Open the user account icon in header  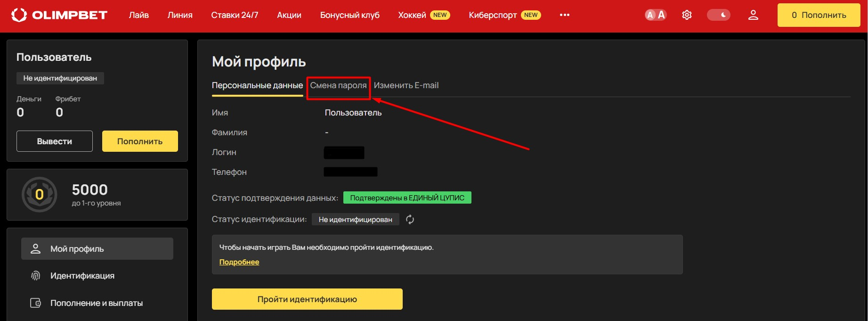[x=754, y=15]
